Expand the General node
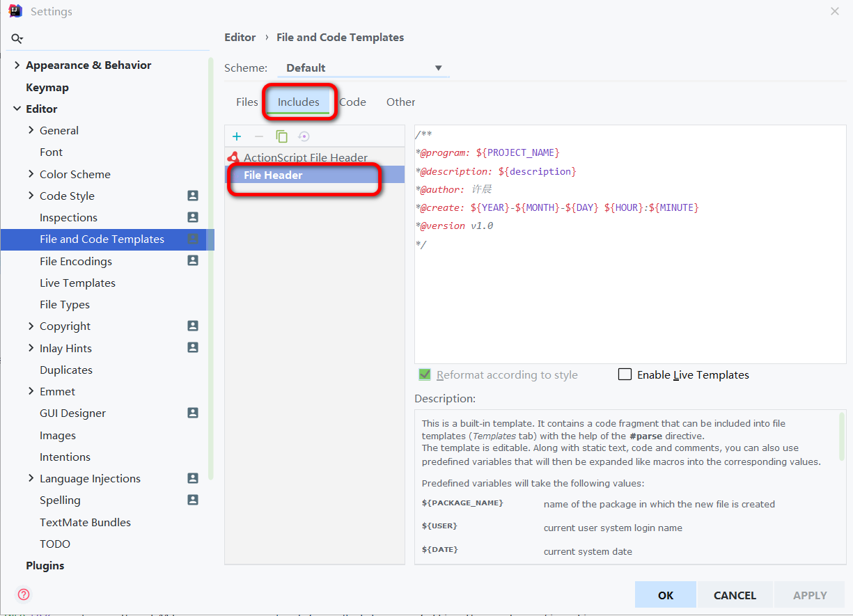Image resolution: width=853 pixels, height=616 pixels. [x=31, y=130]
